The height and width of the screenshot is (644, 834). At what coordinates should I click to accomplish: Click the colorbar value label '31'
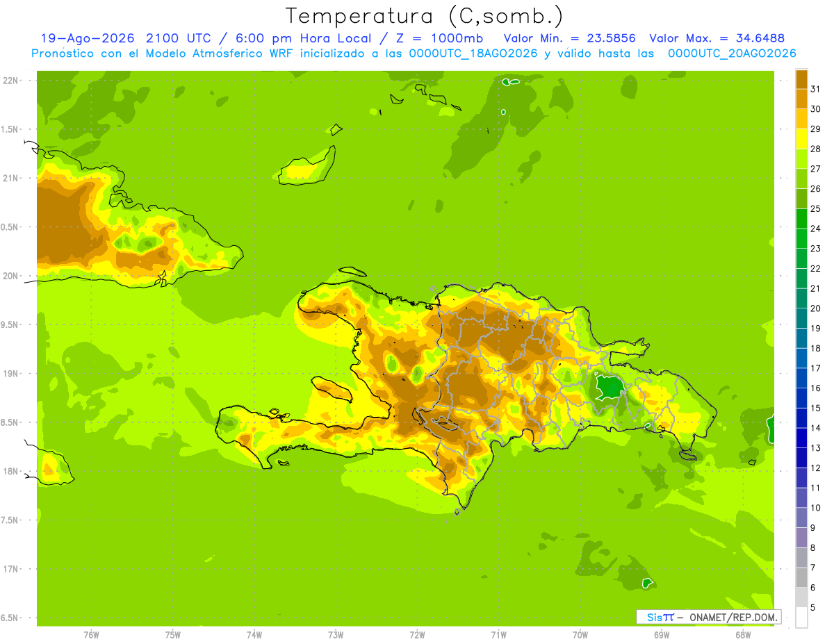816,89
